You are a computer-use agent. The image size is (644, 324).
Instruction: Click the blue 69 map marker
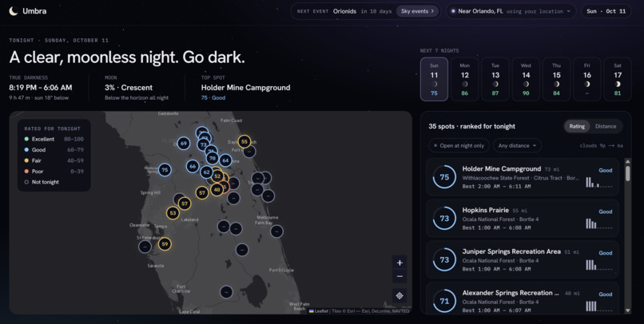[184, 144]
